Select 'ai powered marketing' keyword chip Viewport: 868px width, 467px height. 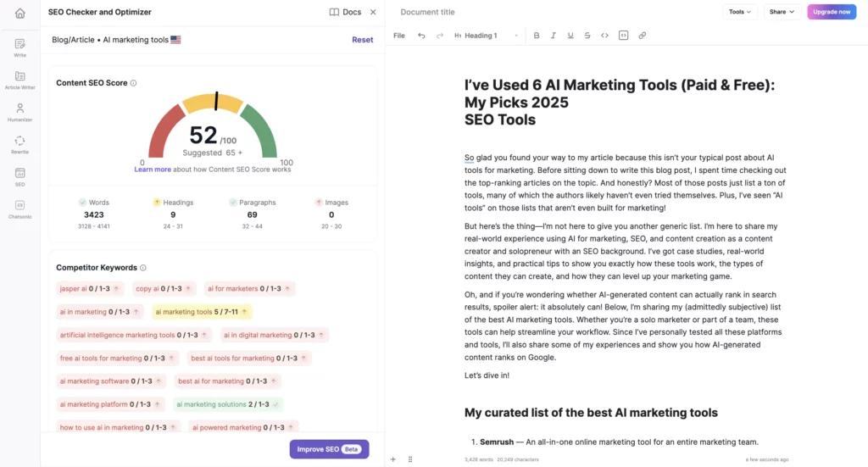tap(243, 428)
